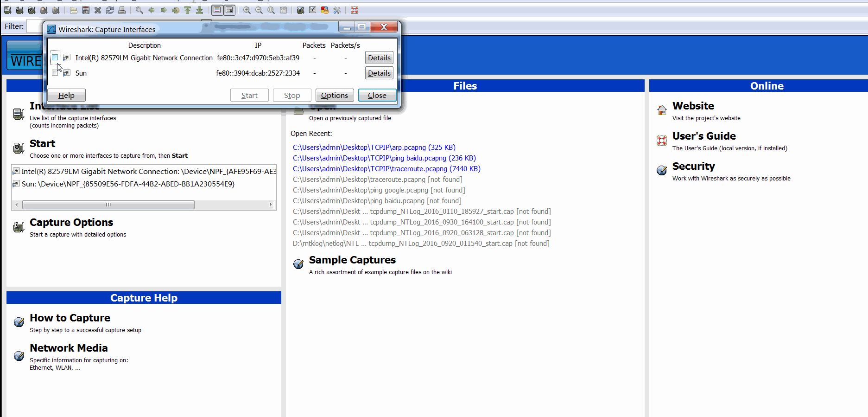Open Help via the lifebuoy toolbar icon
The width and height of the screenshot is (868, 417).
pos(355,10)
